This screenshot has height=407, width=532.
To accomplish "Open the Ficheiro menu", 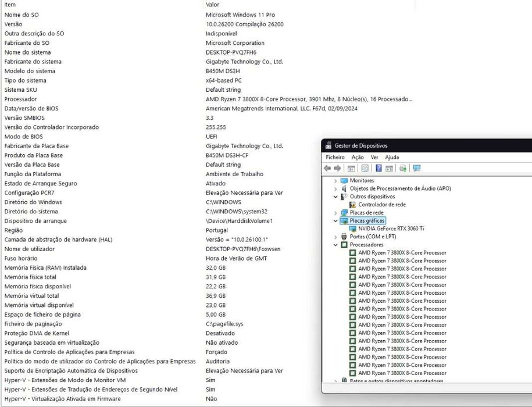I will [x=335, y=158].
